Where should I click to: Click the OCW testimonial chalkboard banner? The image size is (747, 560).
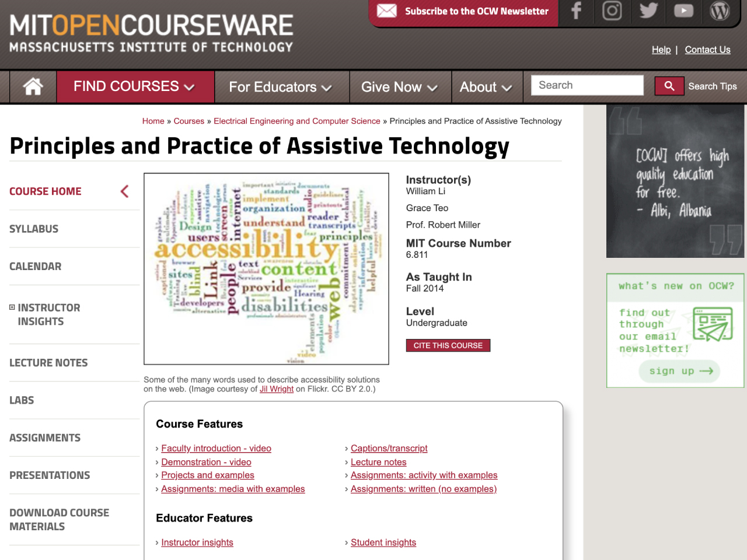[x=675, y=181]
